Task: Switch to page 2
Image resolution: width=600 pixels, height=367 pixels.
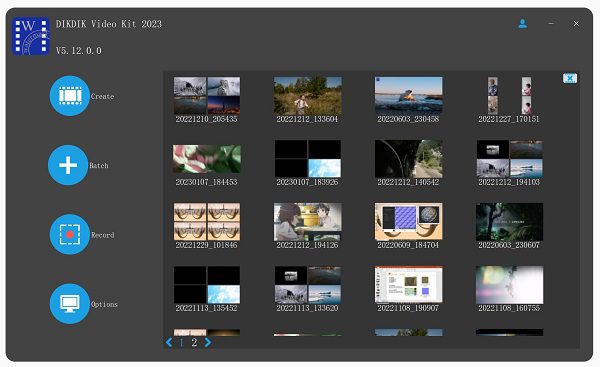Action: [194, 343]
